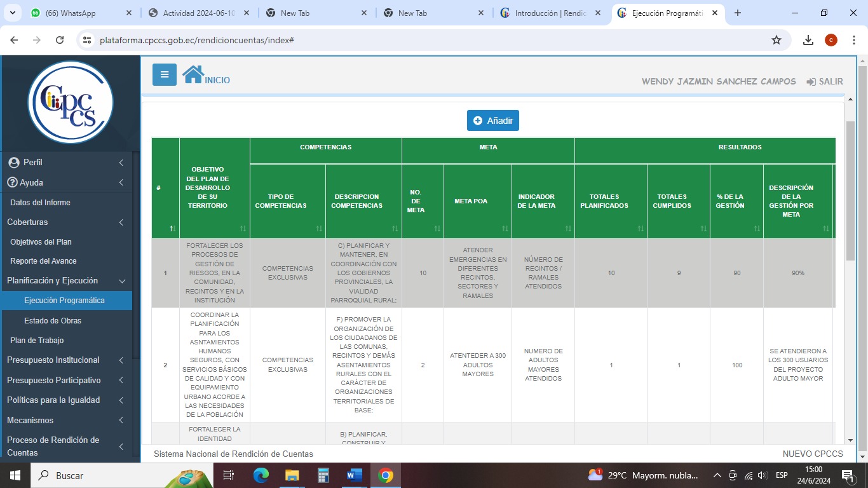Sort table by META POA column
The width and height of the screenshot is (868, 488).
coord(505,229)
